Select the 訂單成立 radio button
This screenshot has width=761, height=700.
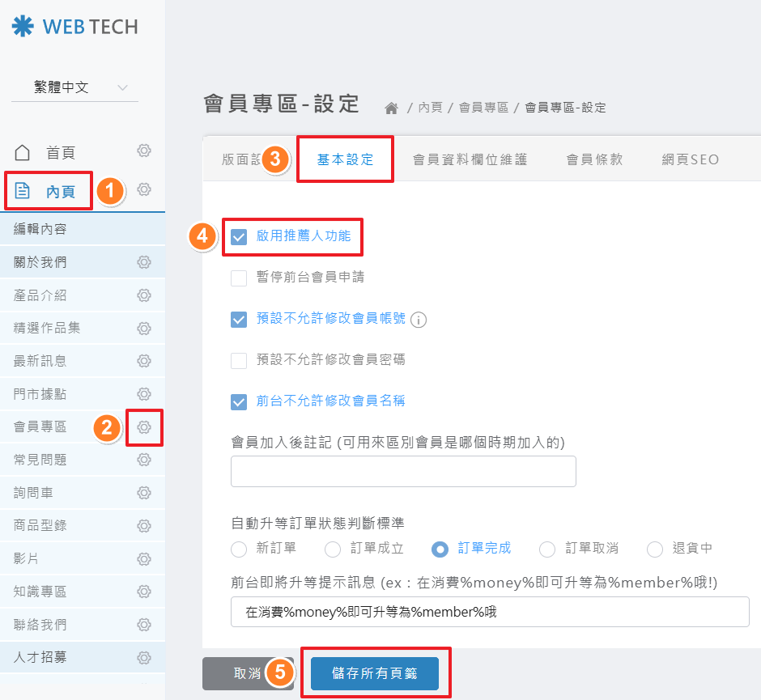point(333,549)
